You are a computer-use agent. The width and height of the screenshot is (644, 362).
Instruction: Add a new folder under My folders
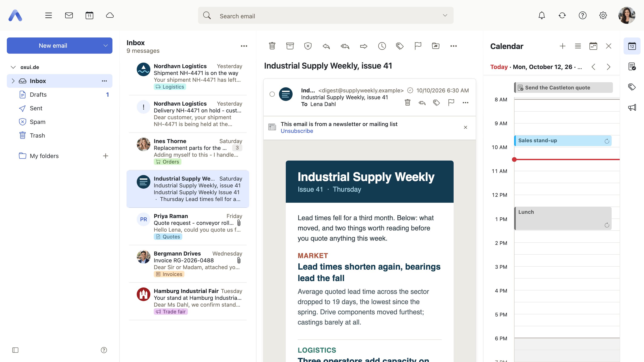tap(105, 156)
